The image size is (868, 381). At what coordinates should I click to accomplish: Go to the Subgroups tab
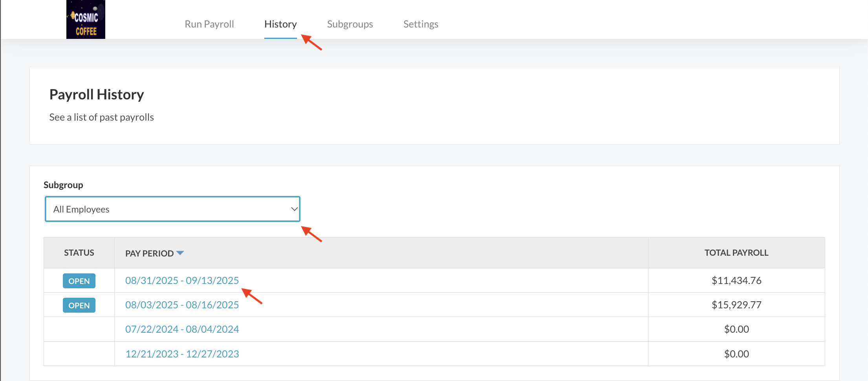350,24
